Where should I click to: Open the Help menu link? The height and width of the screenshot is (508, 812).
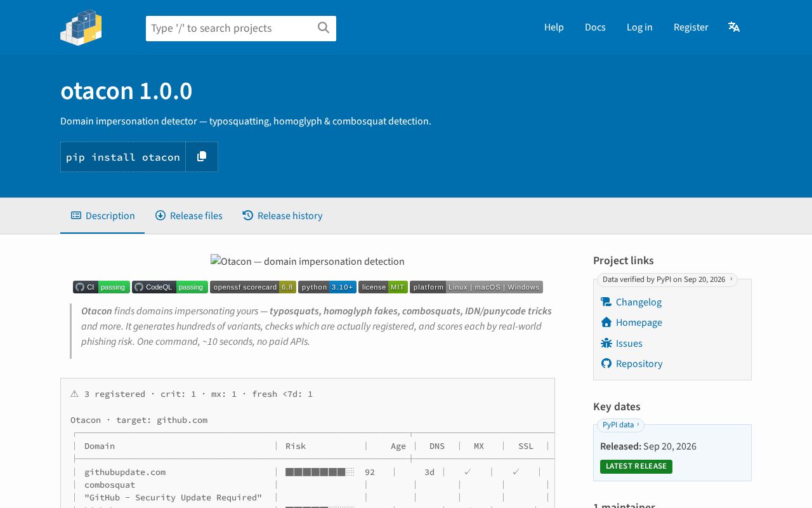click(x=554, y=27)
